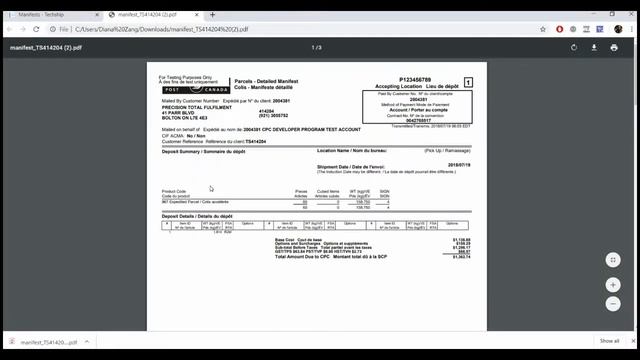Click the Expedited Parcel product row
Viewport: 640px width, 360px height.
(276, 202)
